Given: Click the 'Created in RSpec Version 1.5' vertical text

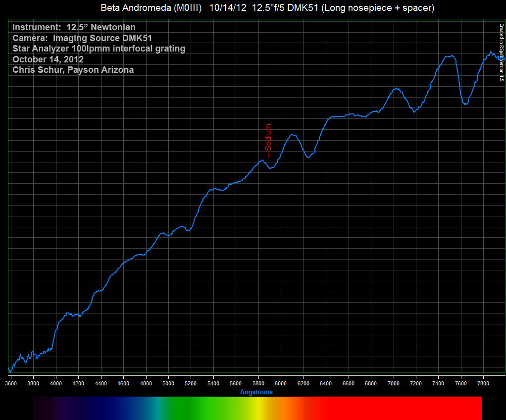Looking at the screenshot, I should [502, 52].
